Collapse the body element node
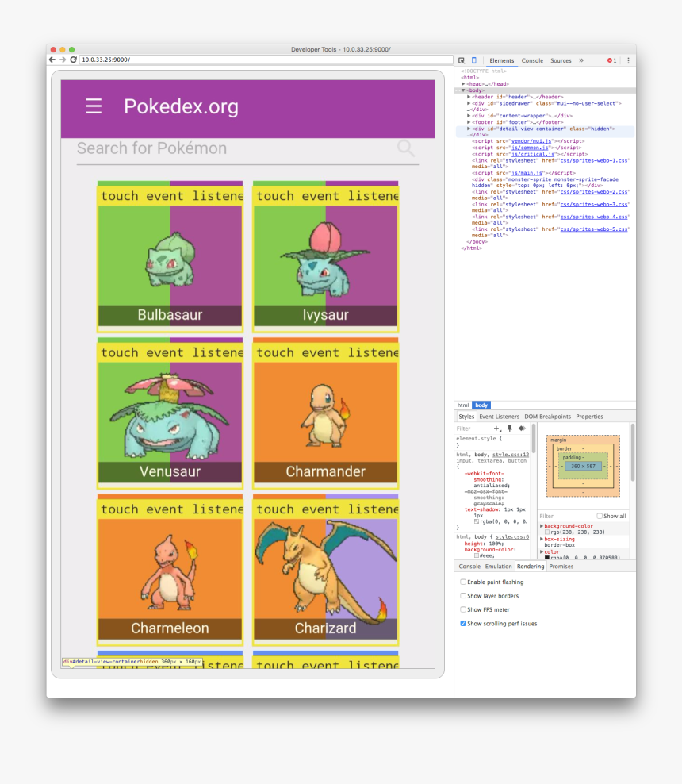 (463, 90)
